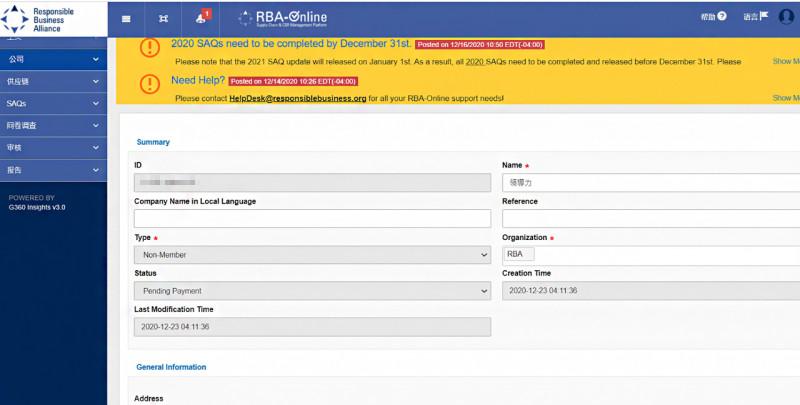The image size is (800, 405).
Task: Open the Status dropdown showing Pending Payment
Action: 312,291
